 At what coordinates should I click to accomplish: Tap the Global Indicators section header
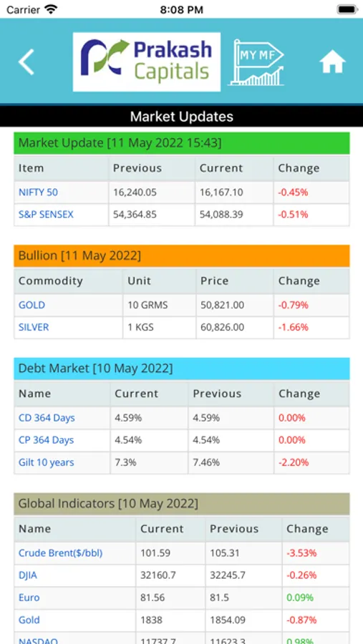pos(182,504)
